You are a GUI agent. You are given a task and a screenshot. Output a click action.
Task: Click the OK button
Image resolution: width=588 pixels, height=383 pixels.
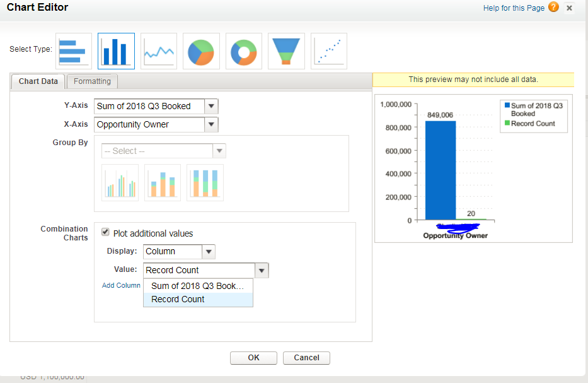pos(253,358)
